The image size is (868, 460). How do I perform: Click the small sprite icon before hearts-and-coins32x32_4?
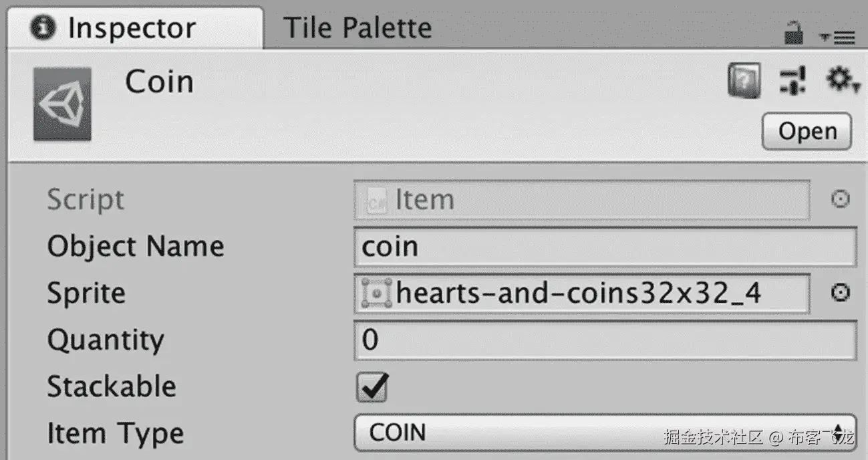(x=376, y=294)
